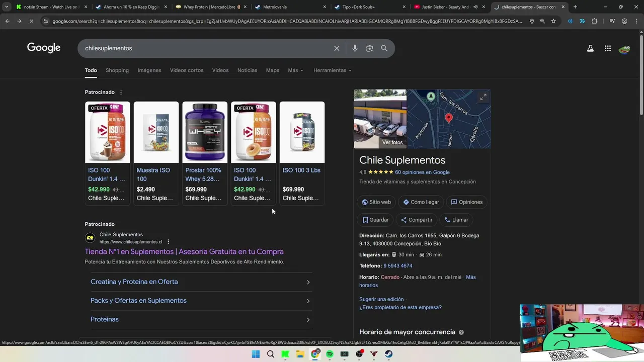Start voice search with microphone icon
The width and height of the screenshot is (644, 362).
pyautogui.click(x=355, y=48)
